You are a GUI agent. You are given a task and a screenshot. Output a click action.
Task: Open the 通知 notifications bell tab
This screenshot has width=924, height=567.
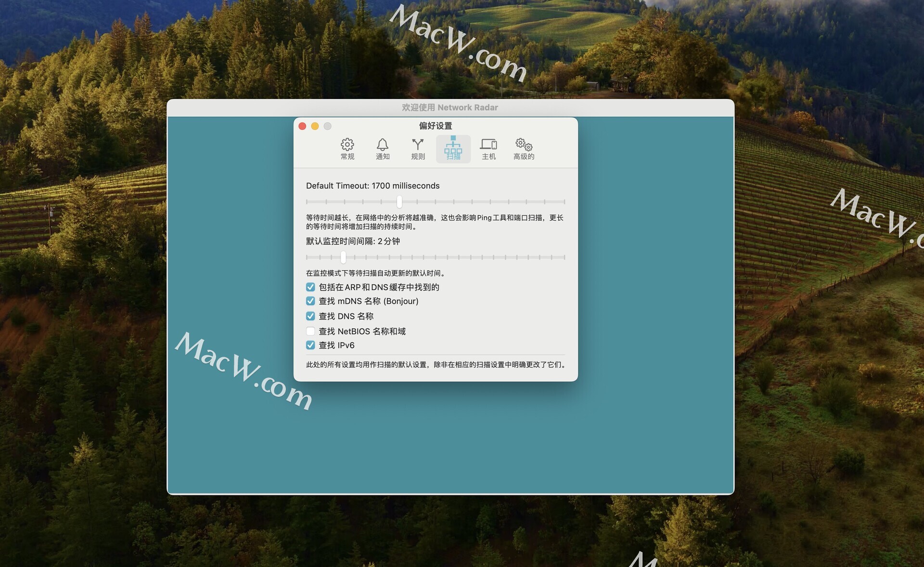[383, 149]
